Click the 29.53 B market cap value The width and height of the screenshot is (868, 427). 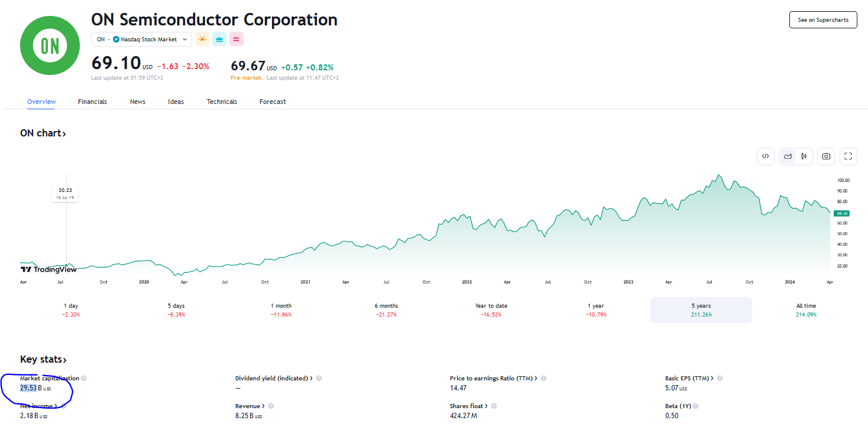pyautogui.click(x=35, y=388)
